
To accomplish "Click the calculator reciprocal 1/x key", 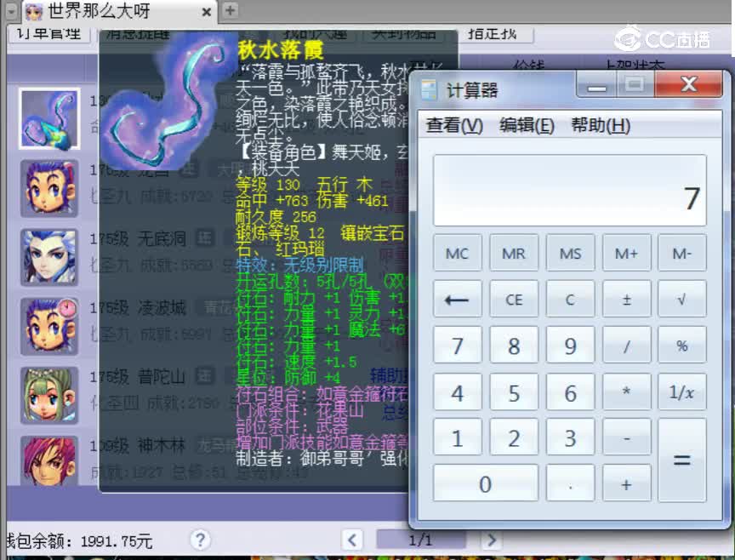I will pos(682,392).
